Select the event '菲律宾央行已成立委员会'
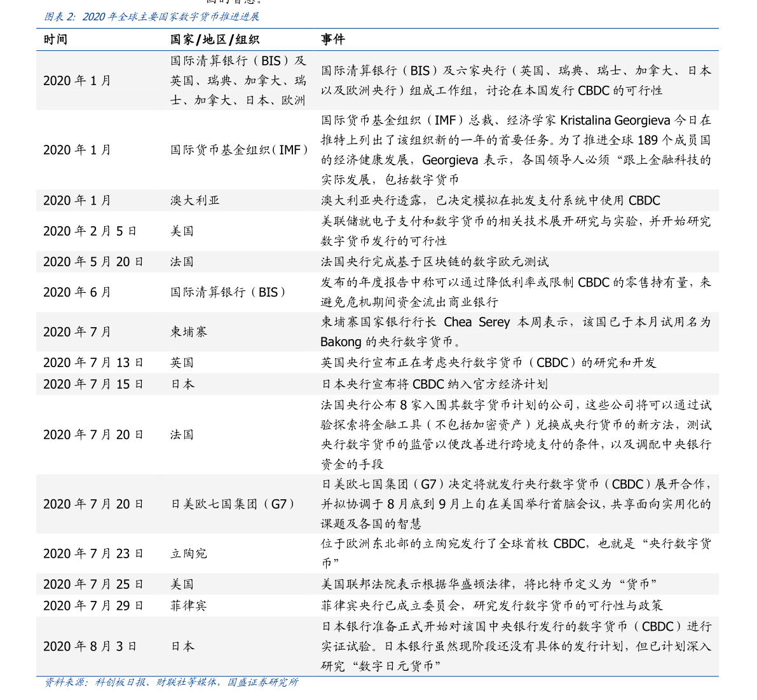The image size is (757, 700). click(x=491, y=605)
